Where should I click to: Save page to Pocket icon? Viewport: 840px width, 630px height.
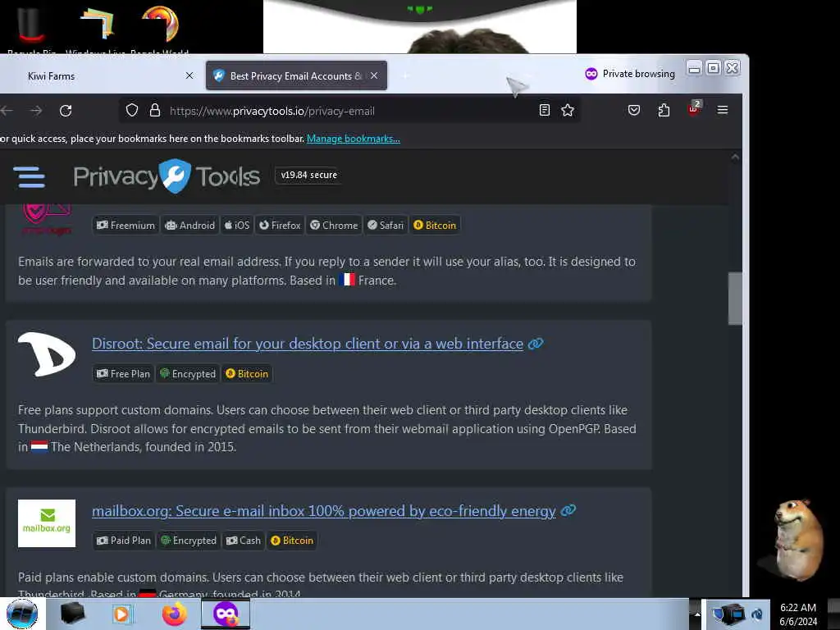(x=634, y=111)
